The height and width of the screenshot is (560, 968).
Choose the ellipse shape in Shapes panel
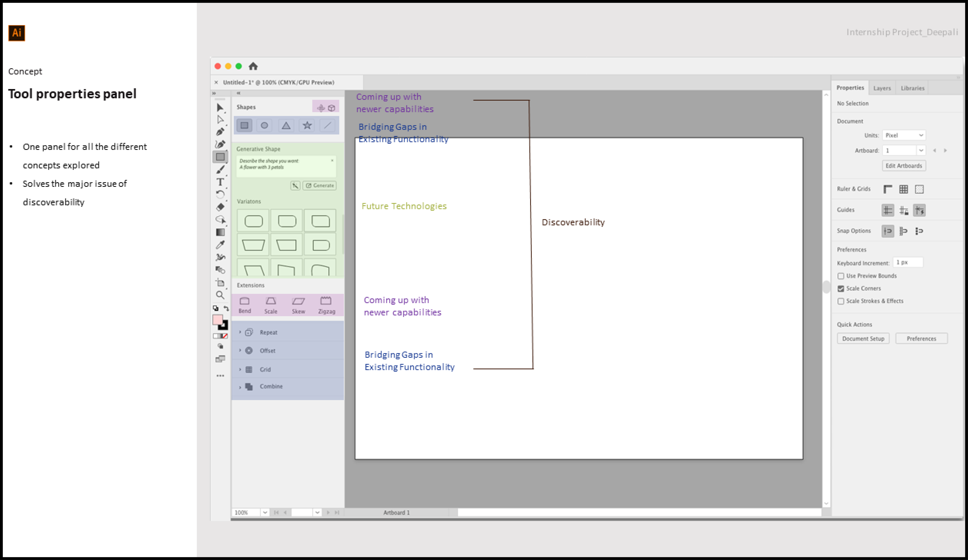pos(264,125)
